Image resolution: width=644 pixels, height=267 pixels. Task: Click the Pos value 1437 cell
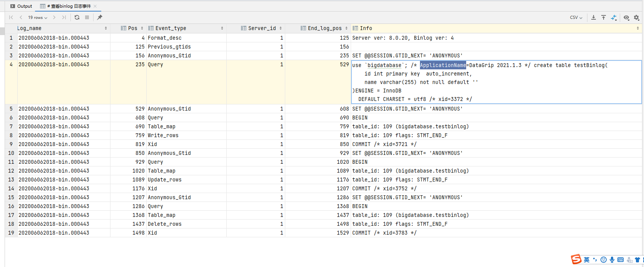tap(128, 224)
